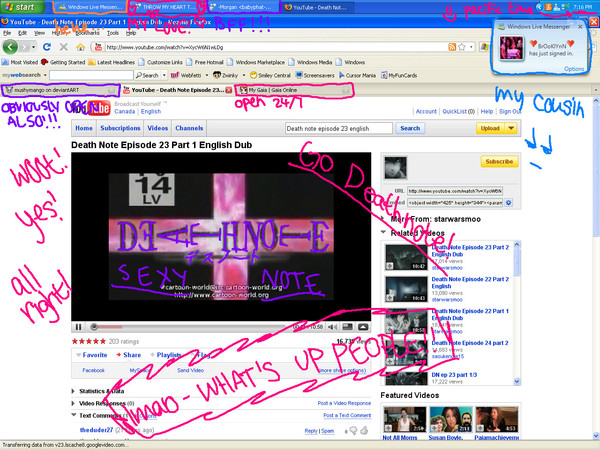Image resolution: width=600 pixels, height=450 pixels.
Task: Rate the video with the five stars
Action: (x=88, y=341)
